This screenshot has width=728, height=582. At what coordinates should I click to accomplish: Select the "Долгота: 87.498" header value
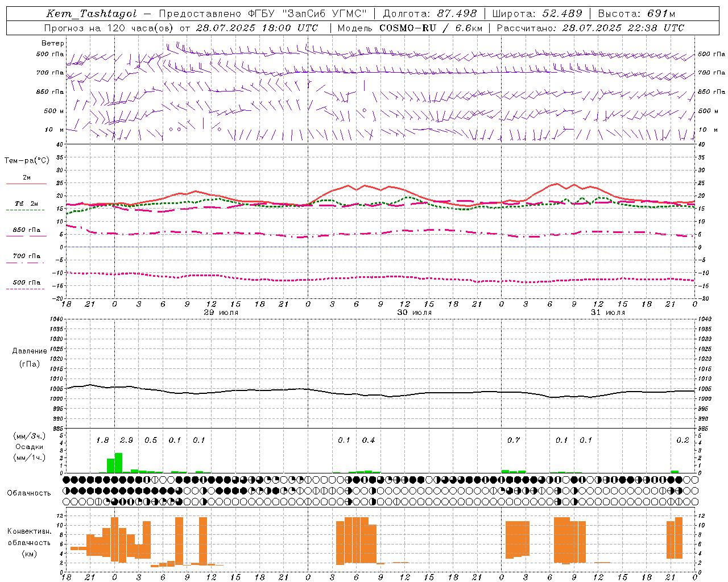430,14
